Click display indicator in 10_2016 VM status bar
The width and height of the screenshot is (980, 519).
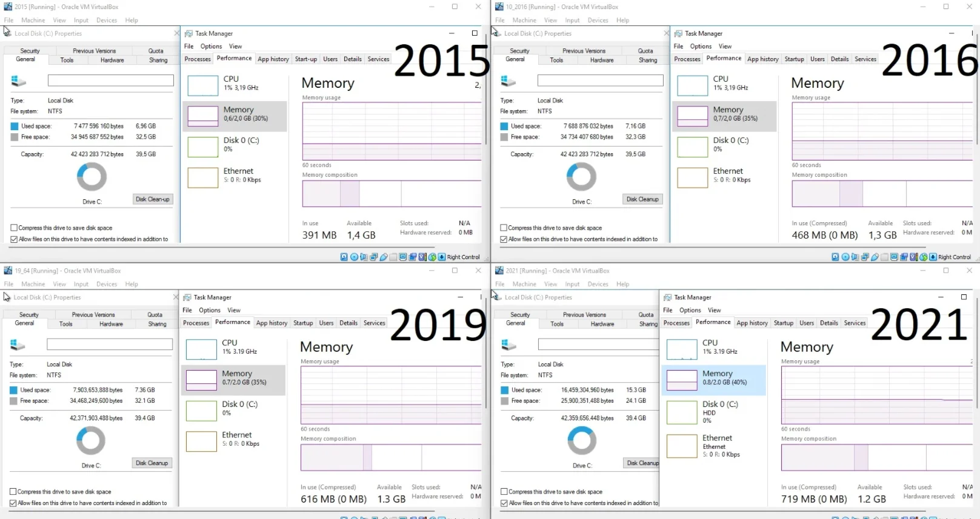[x=894, y=257]
